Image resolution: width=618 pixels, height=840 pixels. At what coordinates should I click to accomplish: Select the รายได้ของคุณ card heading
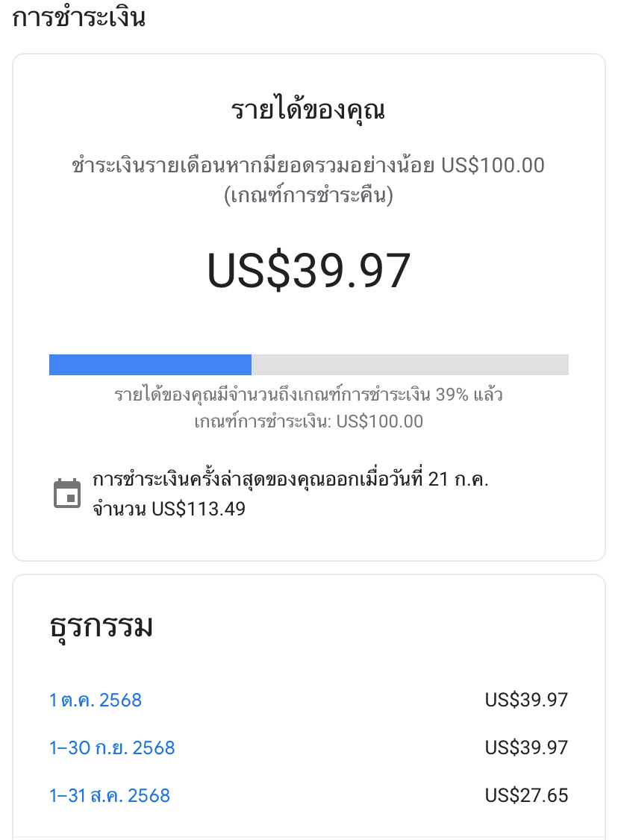[308, 110]
